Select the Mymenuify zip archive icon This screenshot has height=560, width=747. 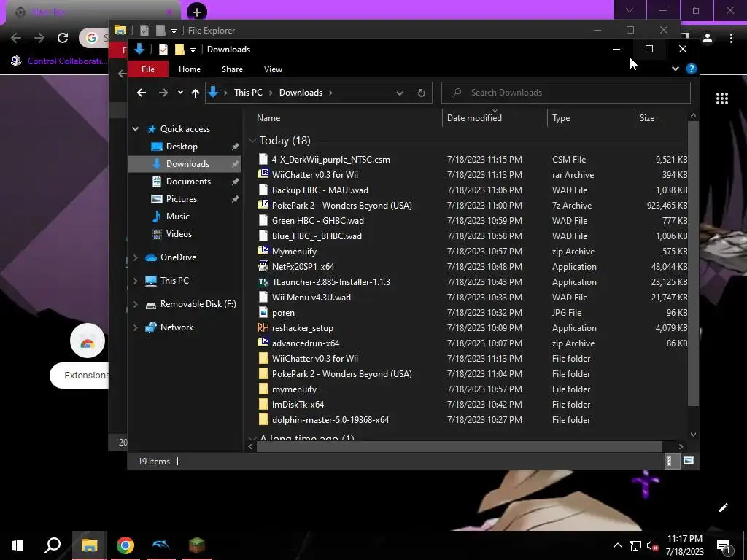263,251
